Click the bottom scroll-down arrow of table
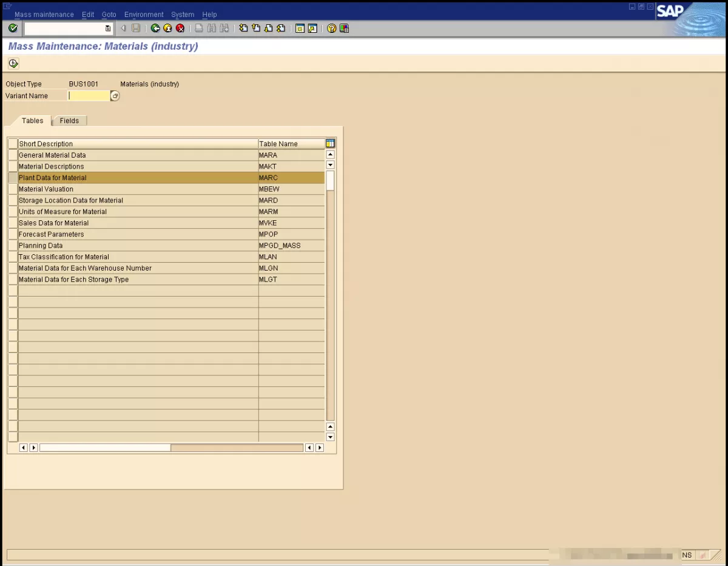The width and height of the screenshot is (728, 566). click(x=330, y=437)
